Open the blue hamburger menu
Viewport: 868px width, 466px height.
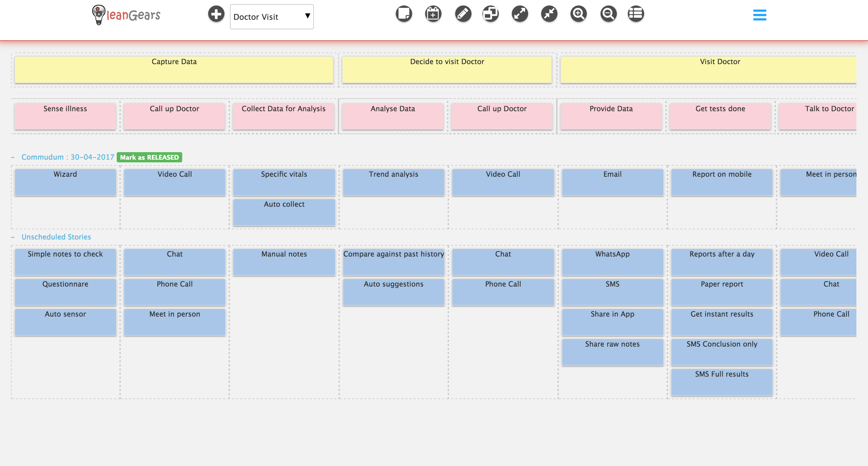click(759, 15)
